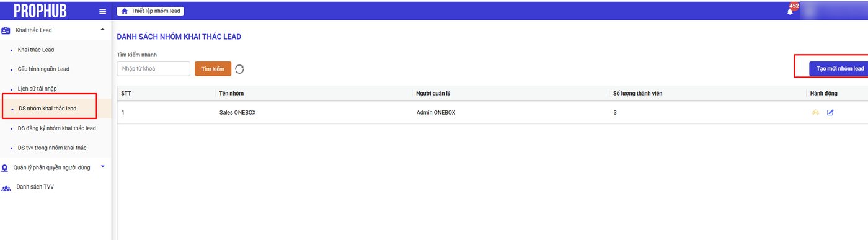The image size is (868, 240).
Task: Click member count 3 cell
Action: 615,113
